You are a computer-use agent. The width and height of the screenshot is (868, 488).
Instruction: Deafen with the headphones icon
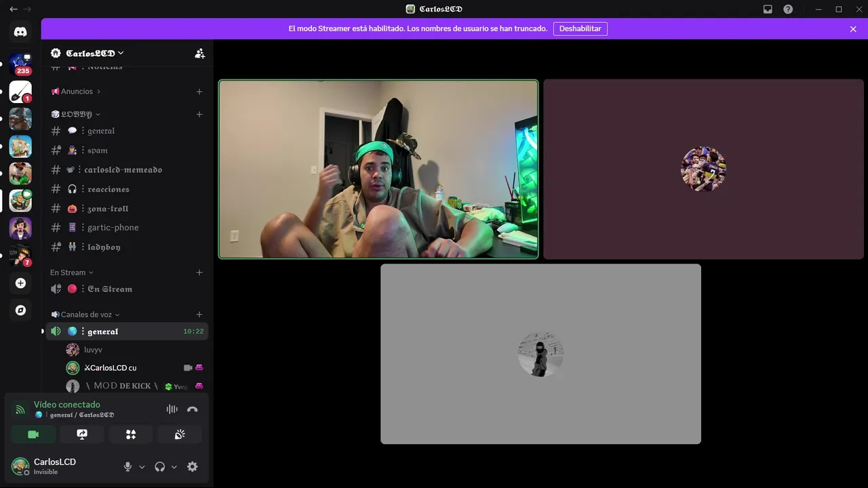point(160,466)
